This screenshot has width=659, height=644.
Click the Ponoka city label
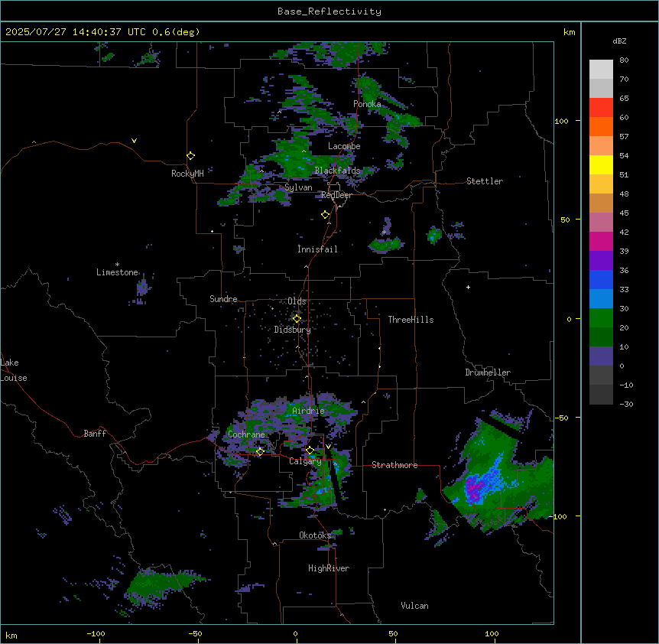(x=367, y=104)
